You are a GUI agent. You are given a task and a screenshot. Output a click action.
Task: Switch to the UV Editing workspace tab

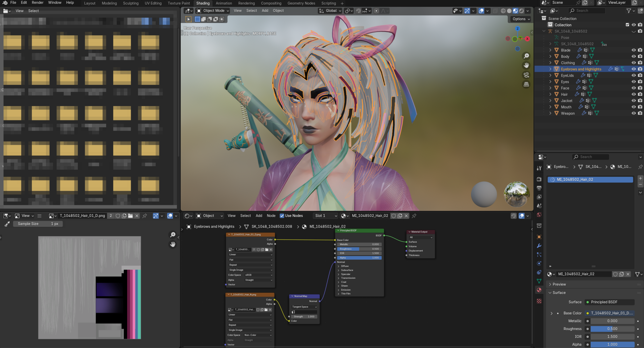(x=153, y=3)
